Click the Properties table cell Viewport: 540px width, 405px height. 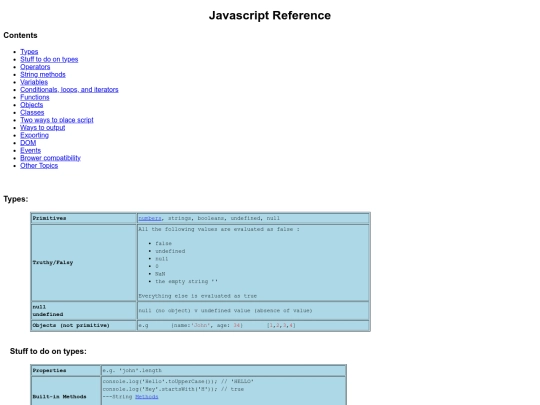point(66,370)
